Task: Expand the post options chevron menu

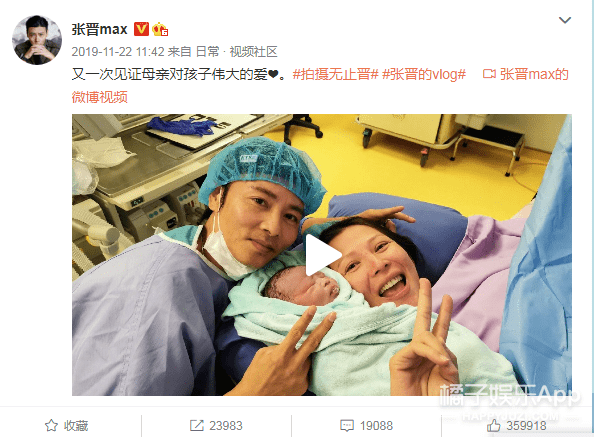Action: tap(565, 20)
